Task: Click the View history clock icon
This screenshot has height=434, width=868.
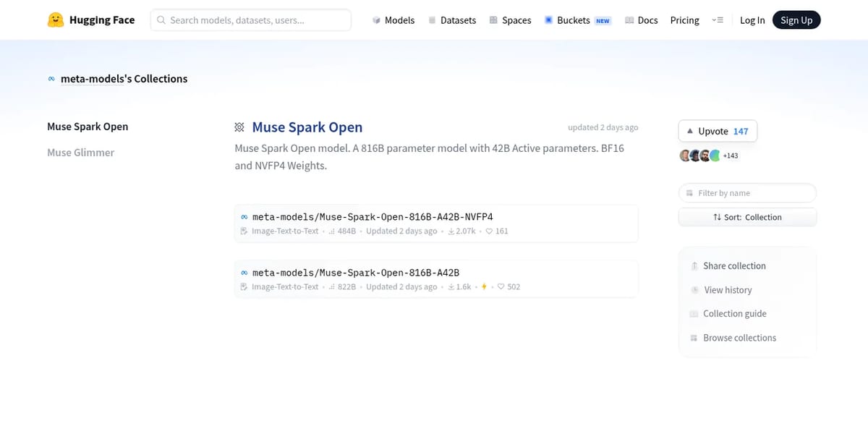Action: pyautogui.click(x=695, y=290)
